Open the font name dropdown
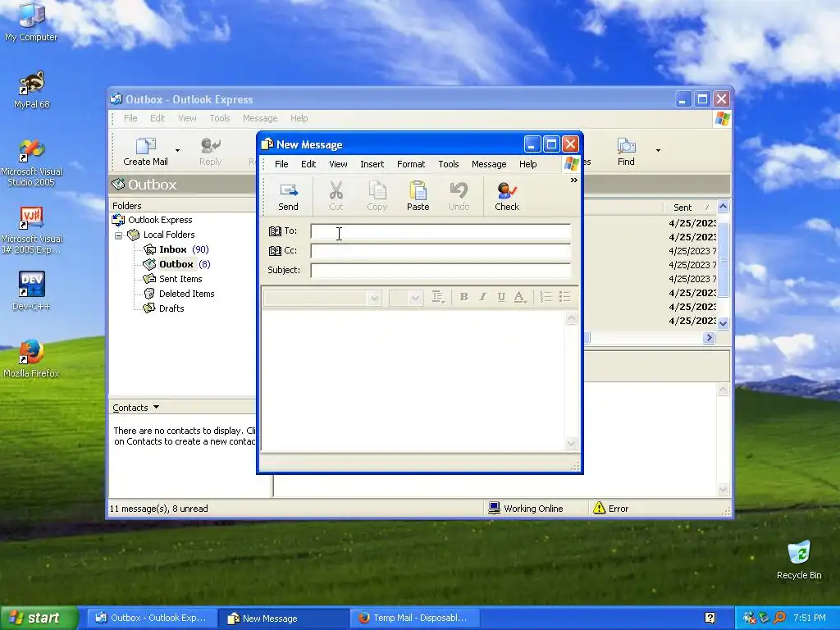 click(374, 299)
